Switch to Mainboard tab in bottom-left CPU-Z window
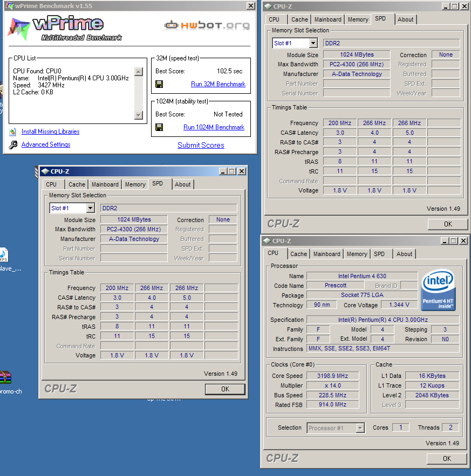Image resolution: width=471 pixels, height=476 pixels. (x=105, y=184)
